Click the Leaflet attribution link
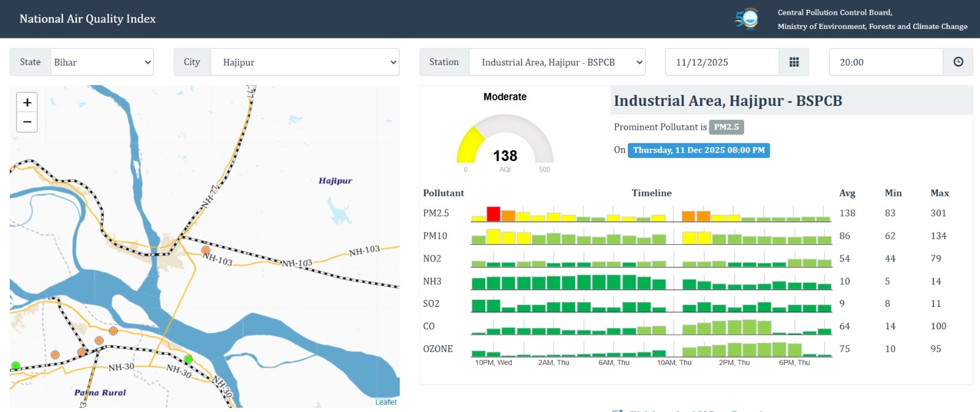Viewport: 980px width, 412px height. click(386, 402)
